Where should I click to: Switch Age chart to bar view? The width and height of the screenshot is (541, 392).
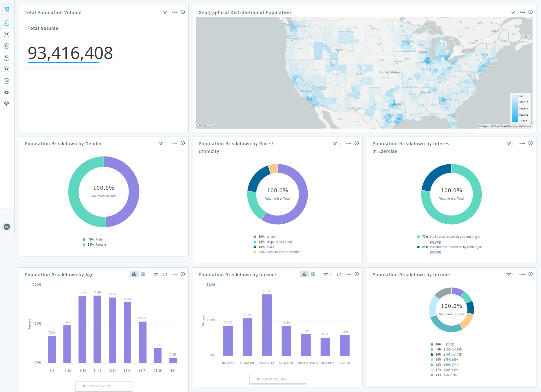pos(134,274)
